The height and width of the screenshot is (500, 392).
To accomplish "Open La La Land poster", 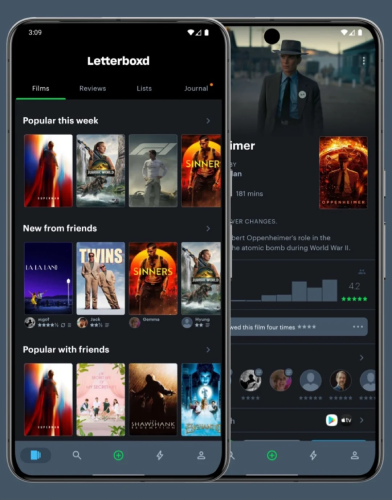I will click(48, 278).
